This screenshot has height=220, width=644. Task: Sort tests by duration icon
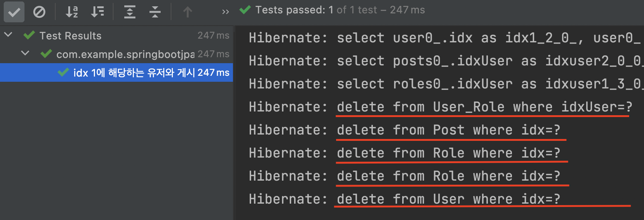pos(98,12)
